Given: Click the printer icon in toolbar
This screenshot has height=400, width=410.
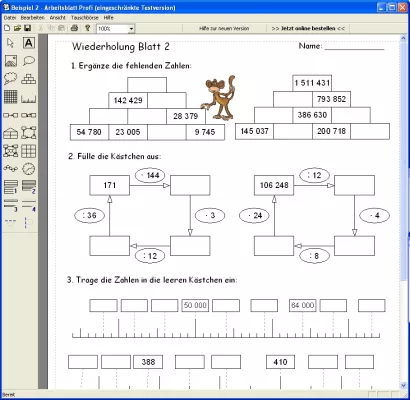Looking at the screenshot, I should [74, 28].
